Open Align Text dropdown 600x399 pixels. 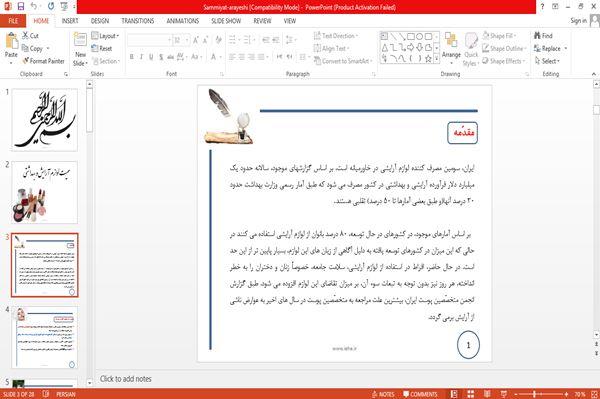(331, 49)
